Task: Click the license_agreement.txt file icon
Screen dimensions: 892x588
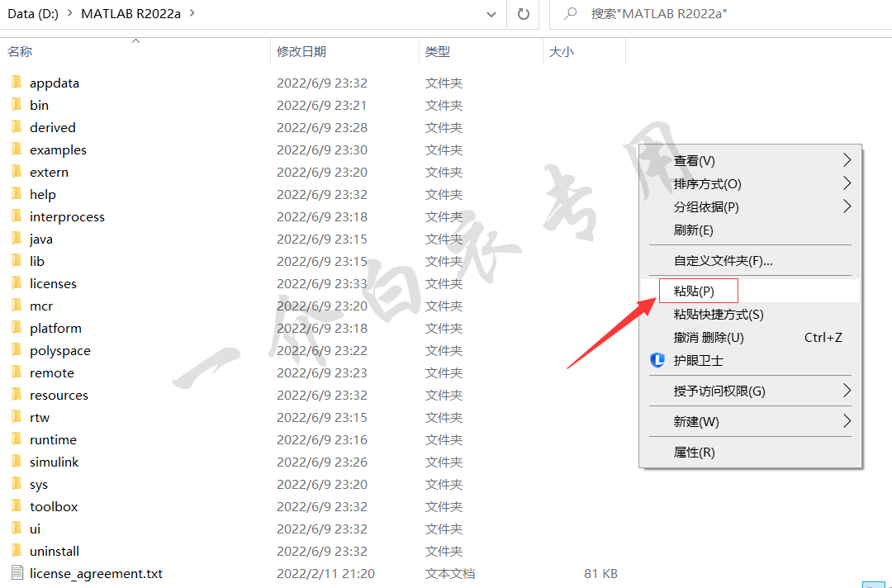Action: click(x=17, y=572)
